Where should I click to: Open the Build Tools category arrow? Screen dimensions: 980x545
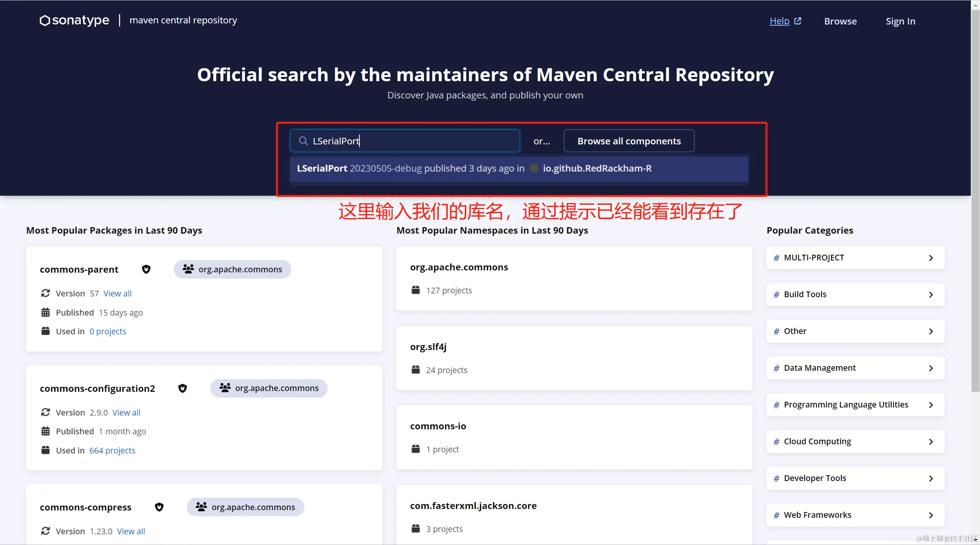pyautogui.click(x=931, y=295)
